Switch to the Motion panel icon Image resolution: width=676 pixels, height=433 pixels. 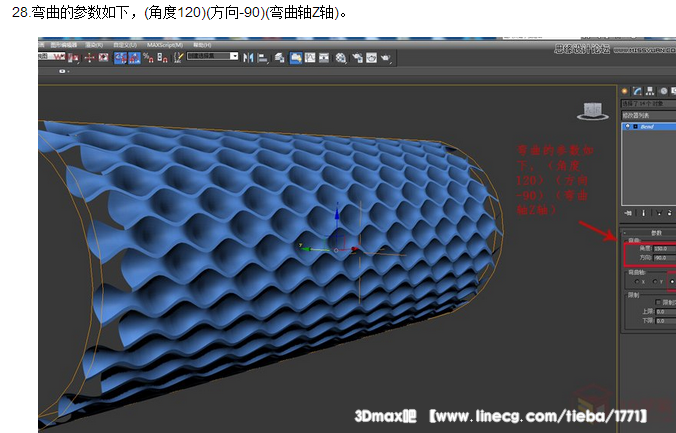(663, 91)
